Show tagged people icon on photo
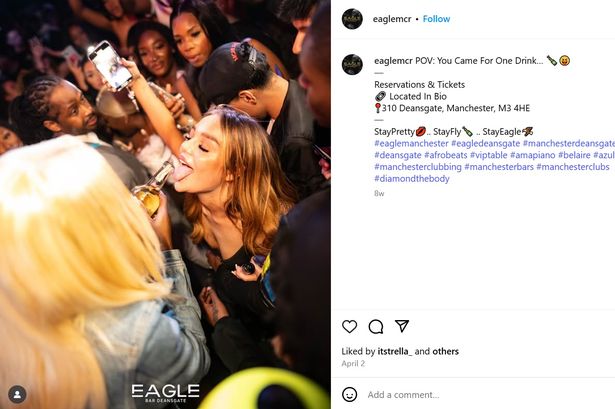 [17, 394]
